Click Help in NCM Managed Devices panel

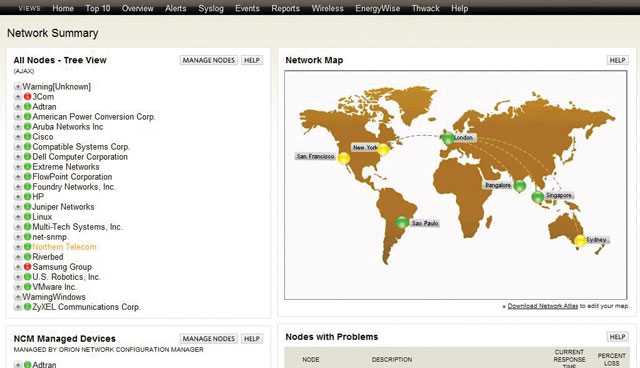pos(252,339)
